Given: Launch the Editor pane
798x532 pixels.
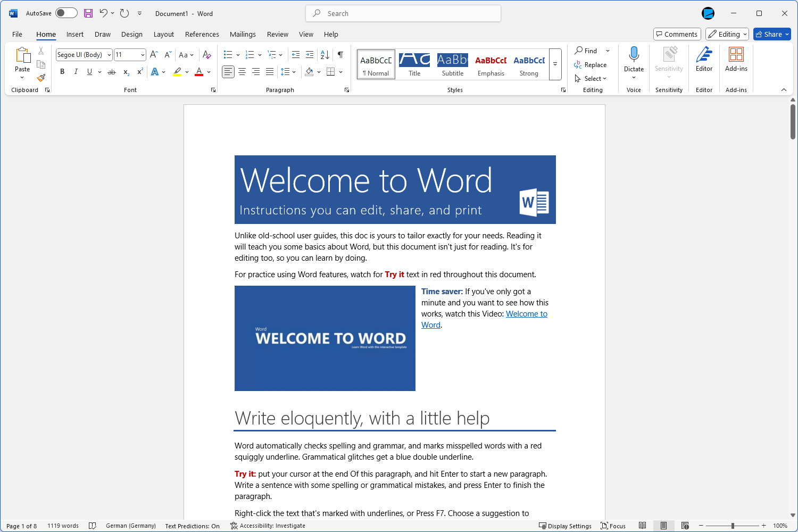Looking at the screenshot, I should tap(704, 59).
